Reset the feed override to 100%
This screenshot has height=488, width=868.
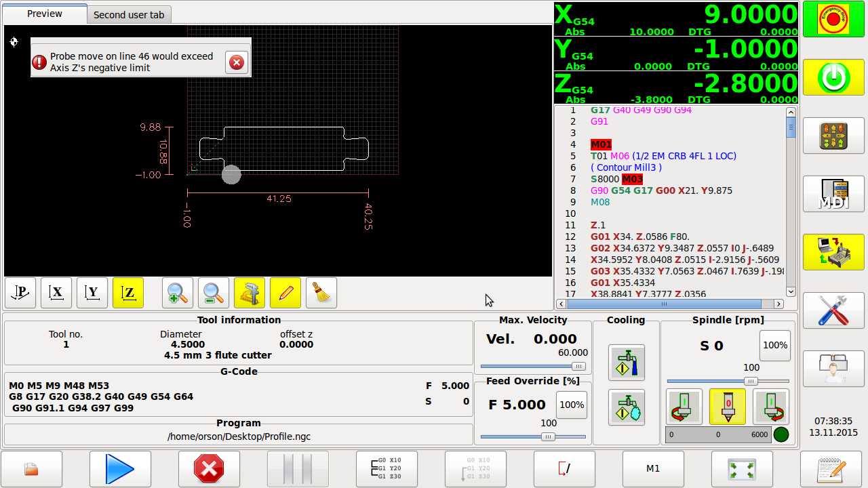572,405
